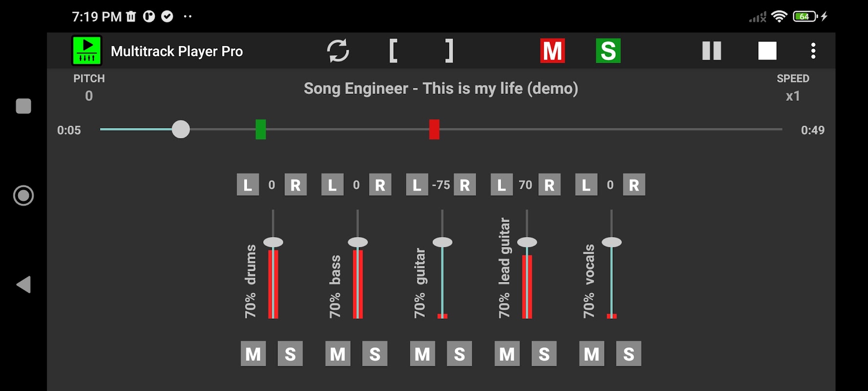
Task: Open the three-dot overflow menu
Action: (813, 51)
